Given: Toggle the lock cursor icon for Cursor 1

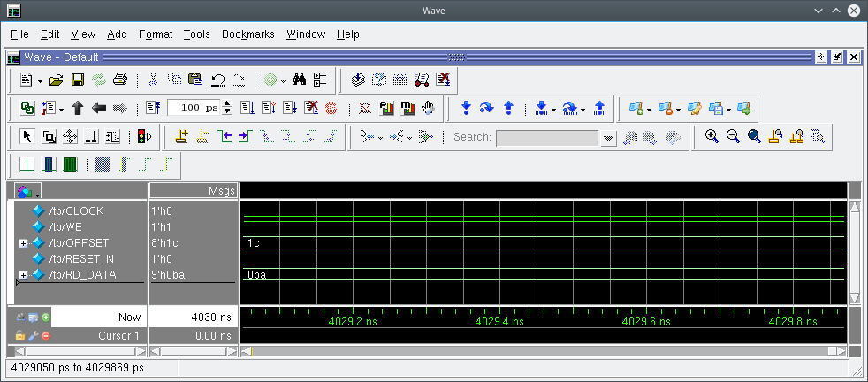Looking at the screenshot, I should click(20, 336).
